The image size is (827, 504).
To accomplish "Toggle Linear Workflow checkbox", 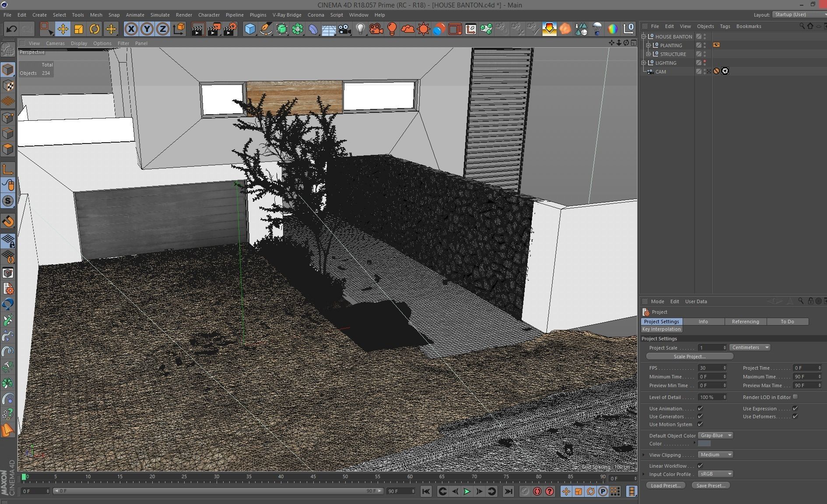I will pos(700,466).
